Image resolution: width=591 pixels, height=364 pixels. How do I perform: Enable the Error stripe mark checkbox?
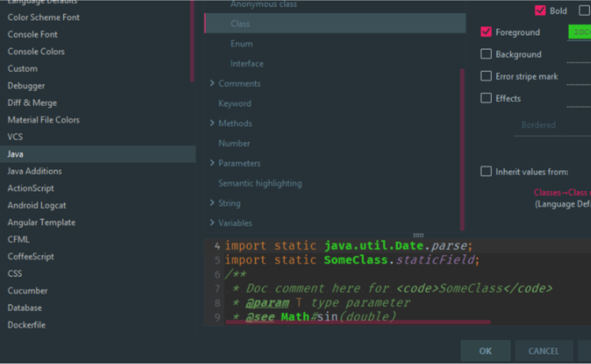(486, 77)
